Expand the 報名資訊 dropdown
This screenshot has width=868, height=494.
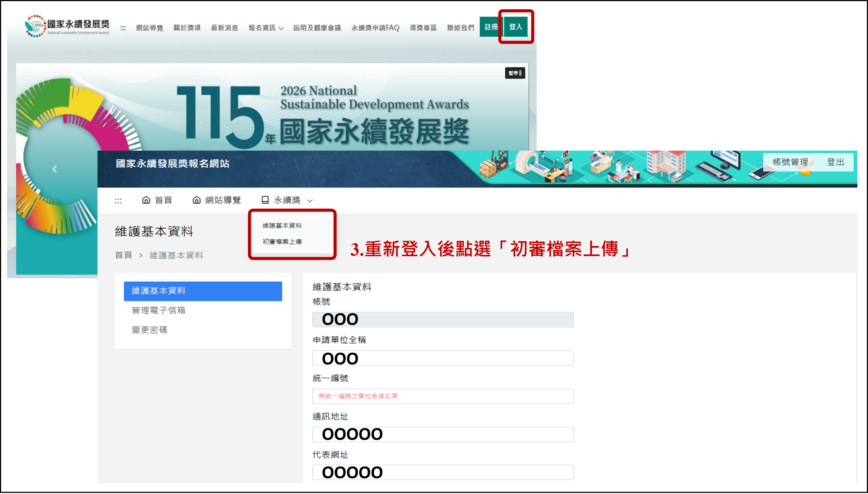(x=266, y=28)
